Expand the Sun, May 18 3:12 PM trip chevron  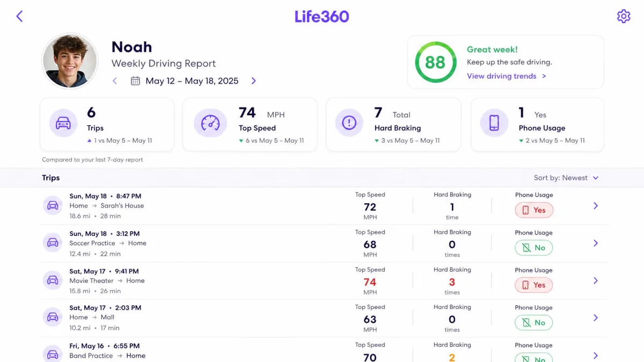point(596,243)
